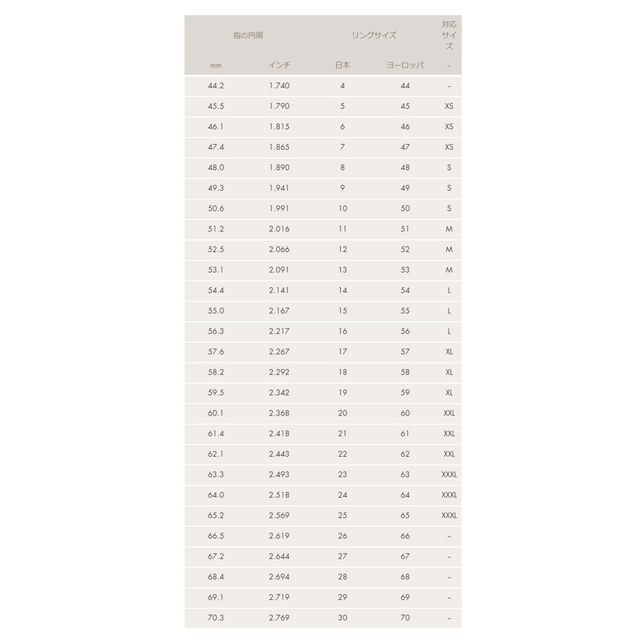Viewport: 644px width, 644px height.
Task: Select the Europe size 52 cell
Action: pos(405,250)
